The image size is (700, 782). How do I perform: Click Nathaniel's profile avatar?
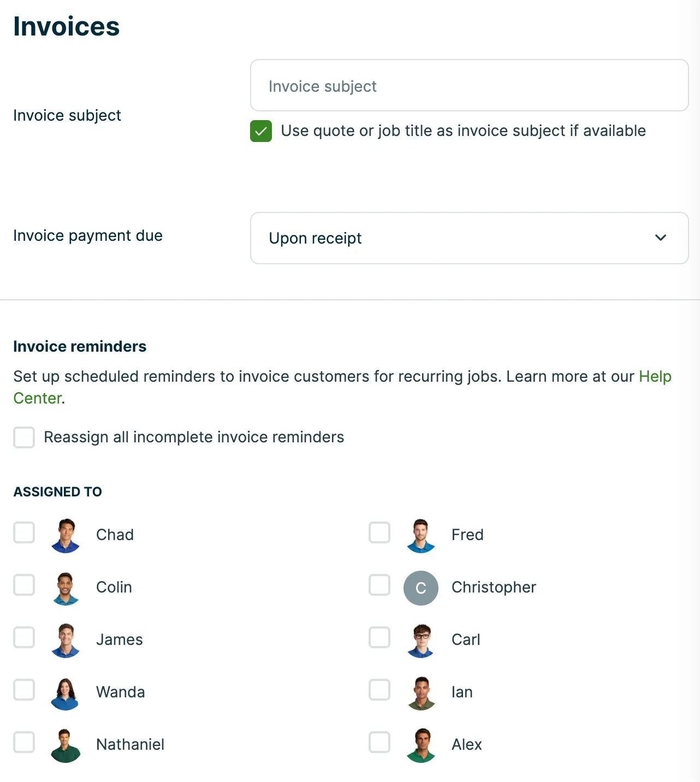pos(66,745)
